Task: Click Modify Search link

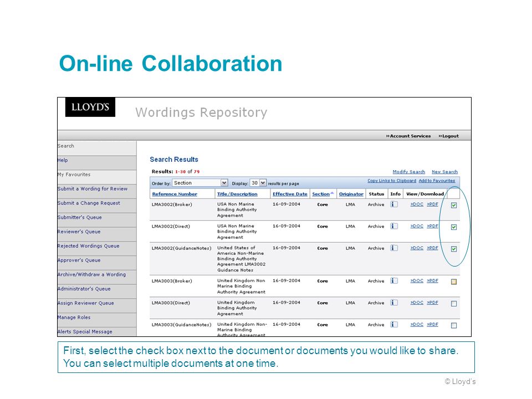Action: [409, 172]
